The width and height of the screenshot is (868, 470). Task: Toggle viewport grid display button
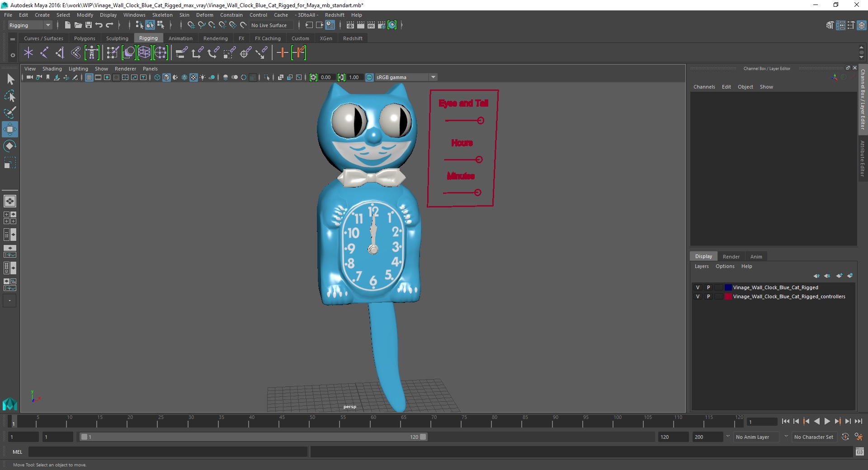pos(89,77)
